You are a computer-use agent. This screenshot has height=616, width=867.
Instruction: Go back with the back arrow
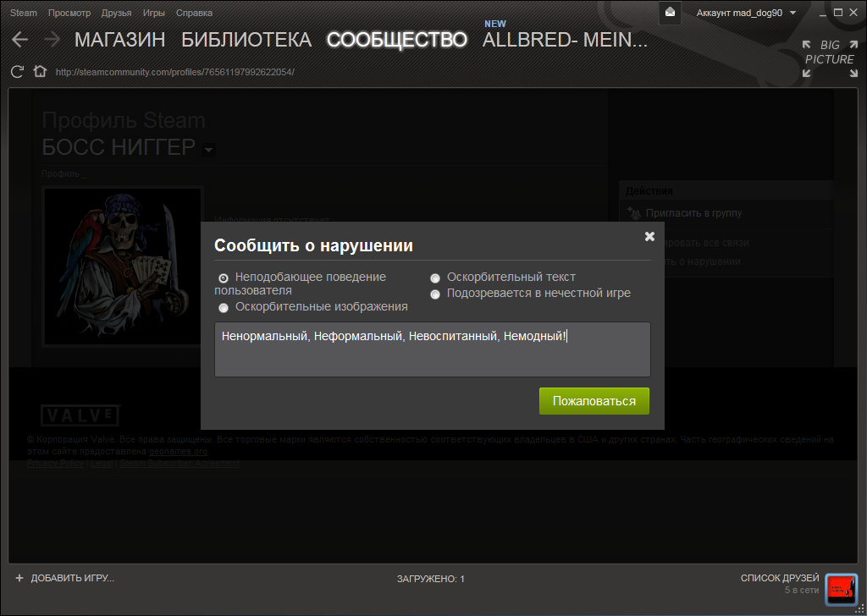point(20,39)
